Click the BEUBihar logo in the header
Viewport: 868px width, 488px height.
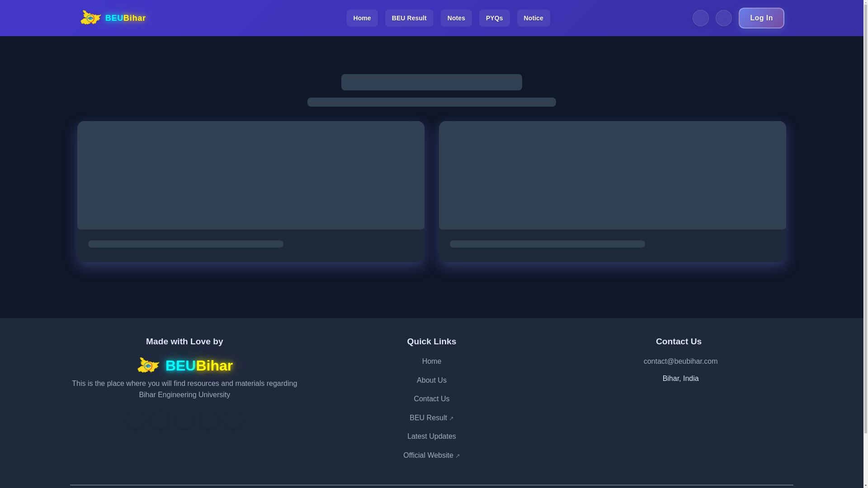click(x=113, y=18)
